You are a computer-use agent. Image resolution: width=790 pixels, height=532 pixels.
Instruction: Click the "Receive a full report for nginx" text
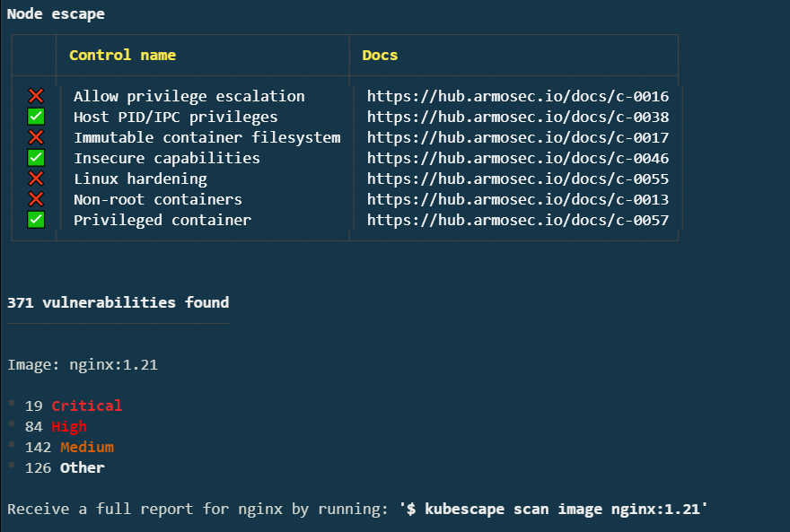click(x=145, y=509)
